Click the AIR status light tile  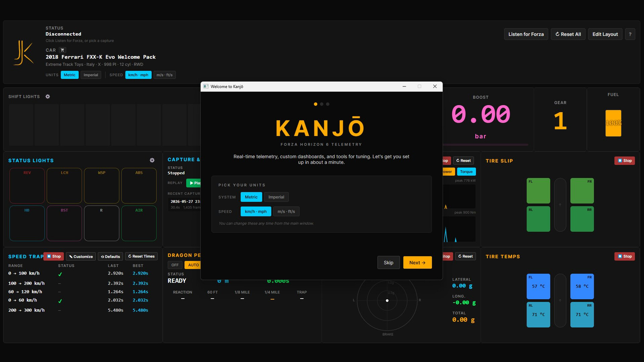click(x=139, y=223)
